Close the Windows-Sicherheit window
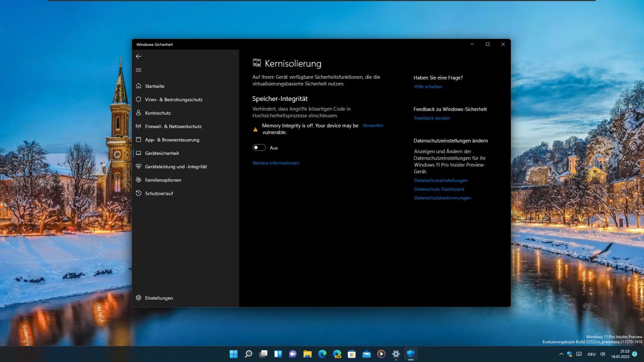Image resolution: width=644 pixels, height=362 pixels. pyautogui.click(x=503, y=44)
